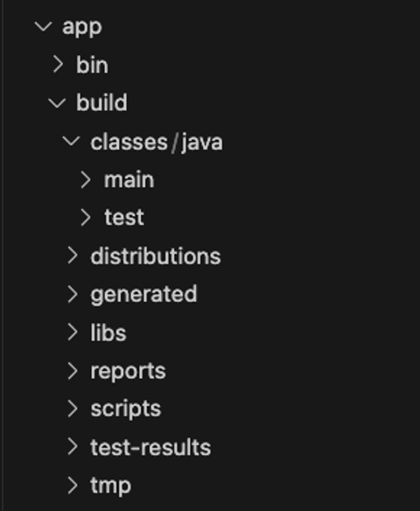
Task: Collapse the build folder chevron
Action: (x=58, y=103)
